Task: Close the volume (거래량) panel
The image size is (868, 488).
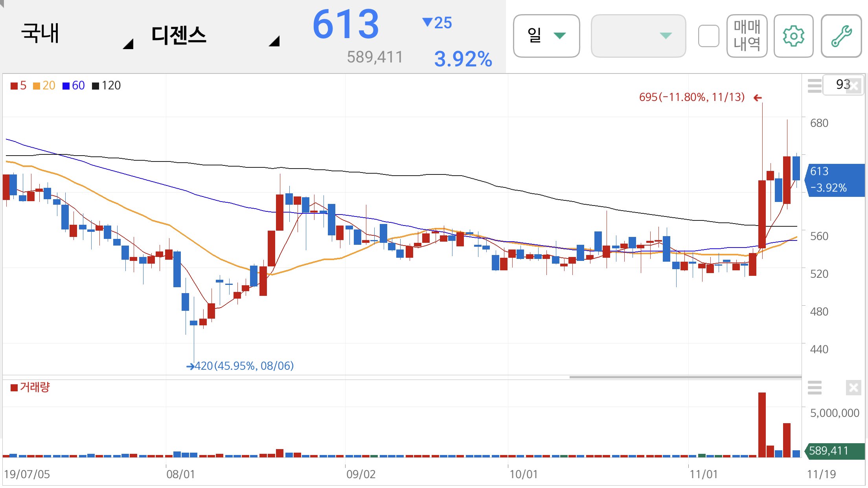Action: pyautogui.click(x=853, y=388)
